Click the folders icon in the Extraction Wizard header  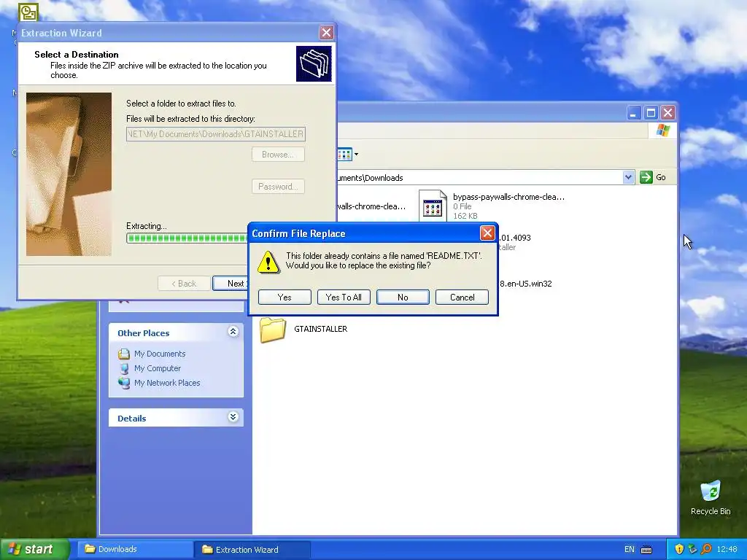click(x=314, y=64)
